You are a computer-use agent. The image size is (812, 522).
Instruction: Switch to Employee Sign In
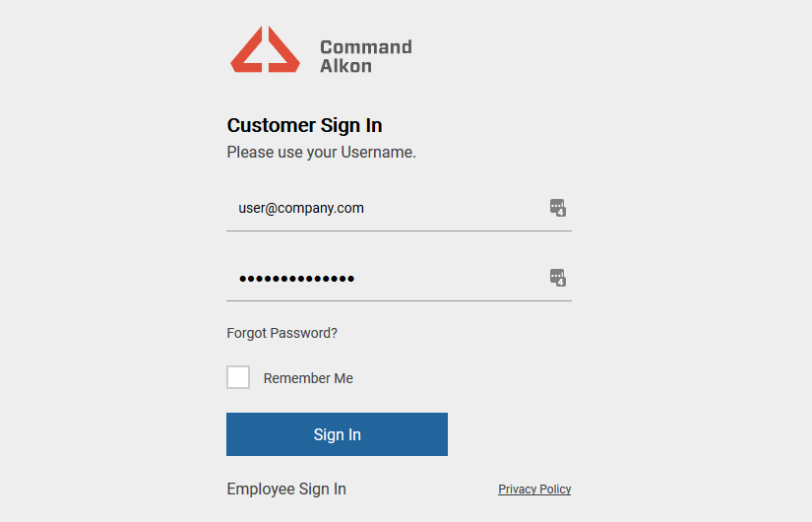[x=286, y=489]
